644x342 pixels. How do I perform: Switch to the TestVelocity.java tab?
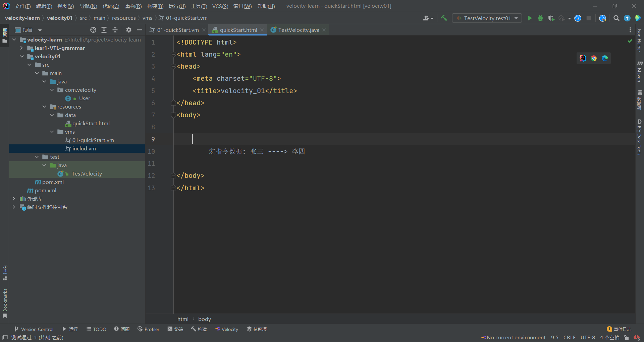click(299, 30)
